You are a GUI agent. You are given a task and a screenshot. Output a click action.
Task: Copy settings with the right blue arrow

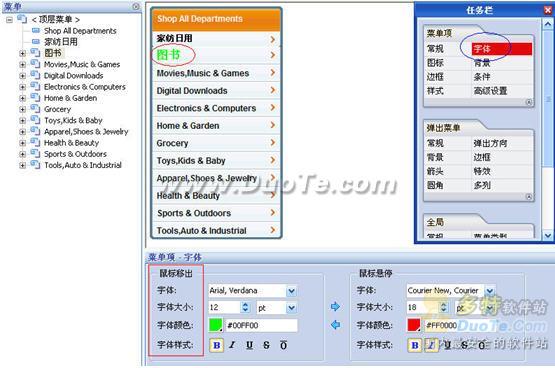pyautogui.click(x=335, y=306)
